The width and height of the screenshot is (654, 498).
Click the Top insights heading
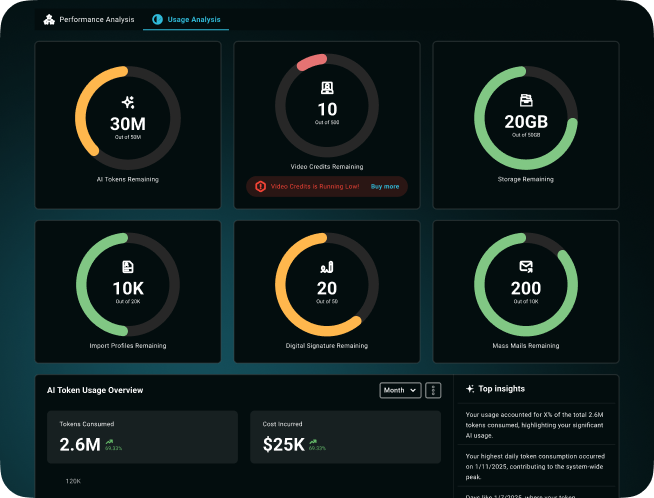pos(501,389)
